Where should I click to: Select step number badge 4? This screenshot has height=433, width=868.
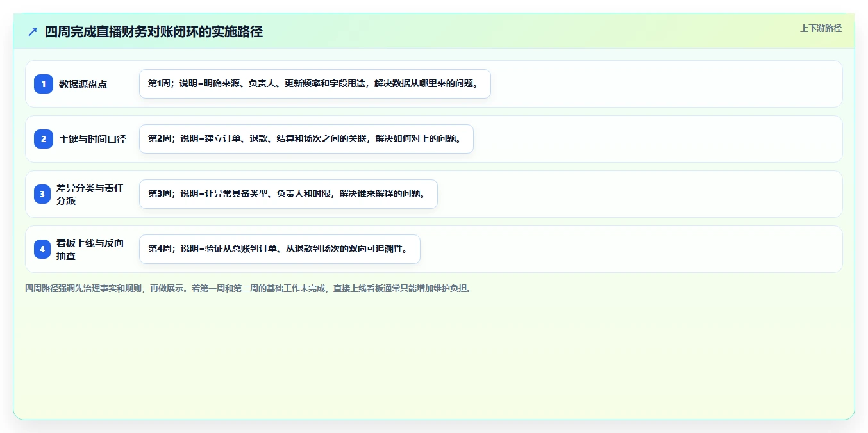44,249
